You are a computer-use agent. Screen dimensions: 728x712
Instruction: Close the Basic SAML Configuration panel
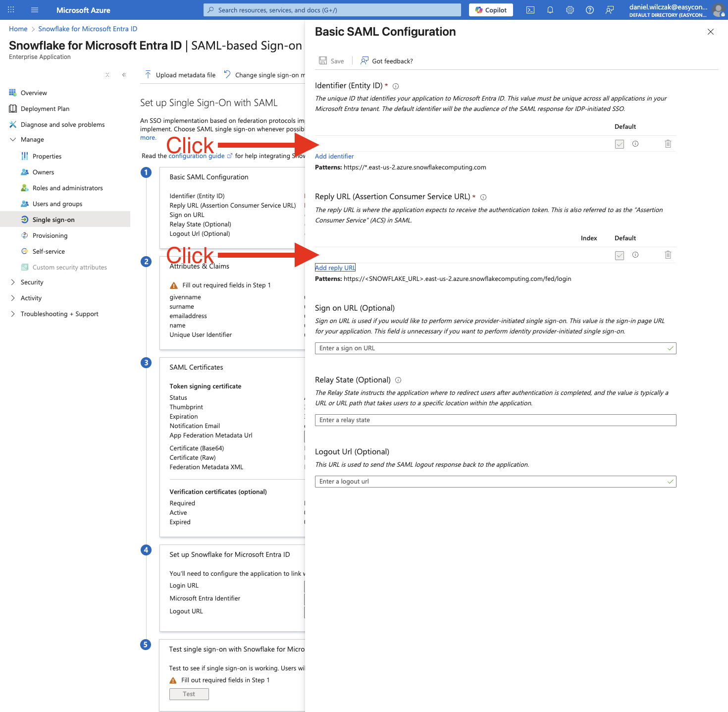point(710,32)
